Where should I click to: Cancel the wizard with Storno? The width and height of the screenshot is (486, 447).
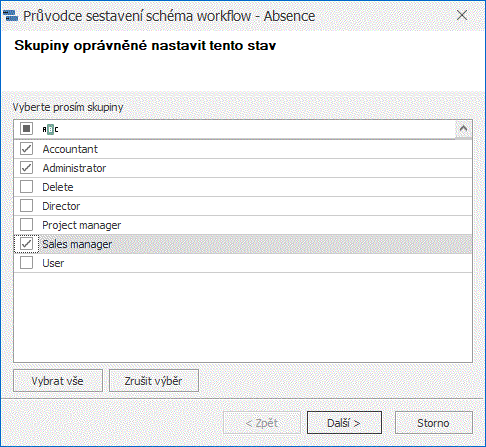pos(434,423)
